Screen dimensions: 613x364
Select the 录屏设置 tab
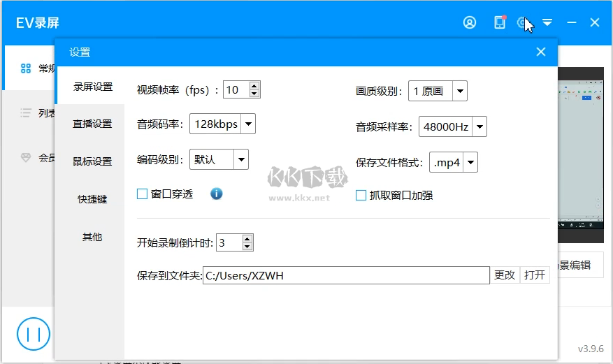(93, 87)
